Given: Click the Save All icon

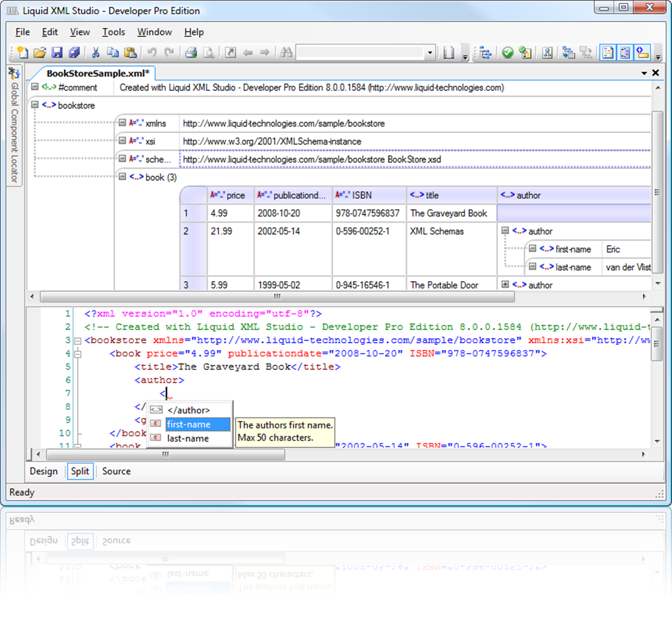Looking at the screenshot, I should [x=74, y=52].
